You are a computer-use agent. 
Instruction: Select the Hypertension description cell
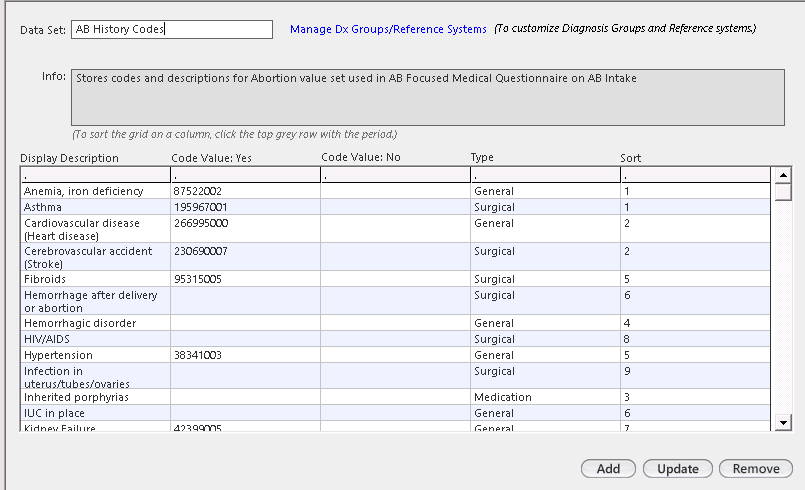coord(95,355)
